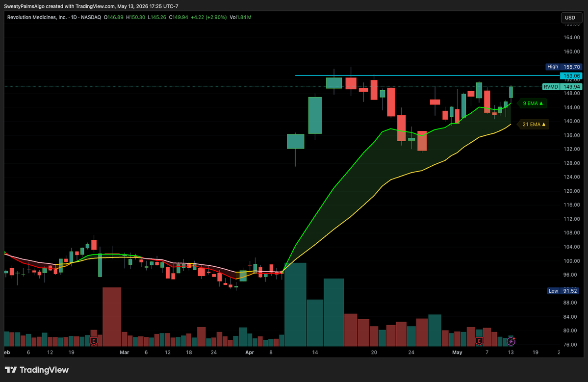This screenshot has width=588, height=382.
Task: Click the 13 date label in May
Action: pyautogui.click(x=511, y=353)
